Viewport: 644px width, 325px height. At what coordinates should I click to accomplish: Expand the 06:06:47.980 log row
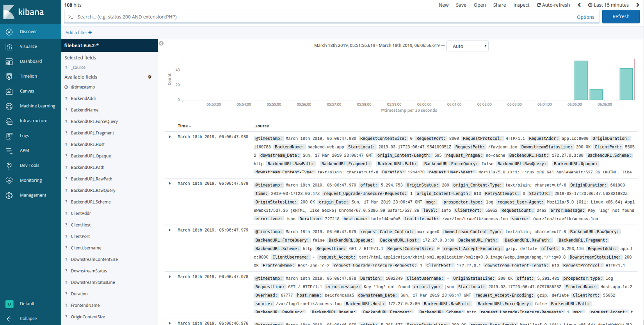[170, 137]
